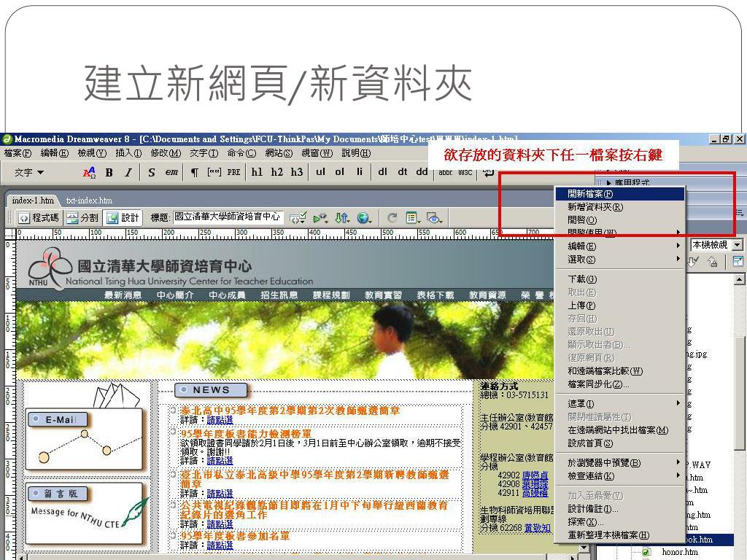Switch to Code view (程式碼)
The image size is (747, 560).
[39, 218]
